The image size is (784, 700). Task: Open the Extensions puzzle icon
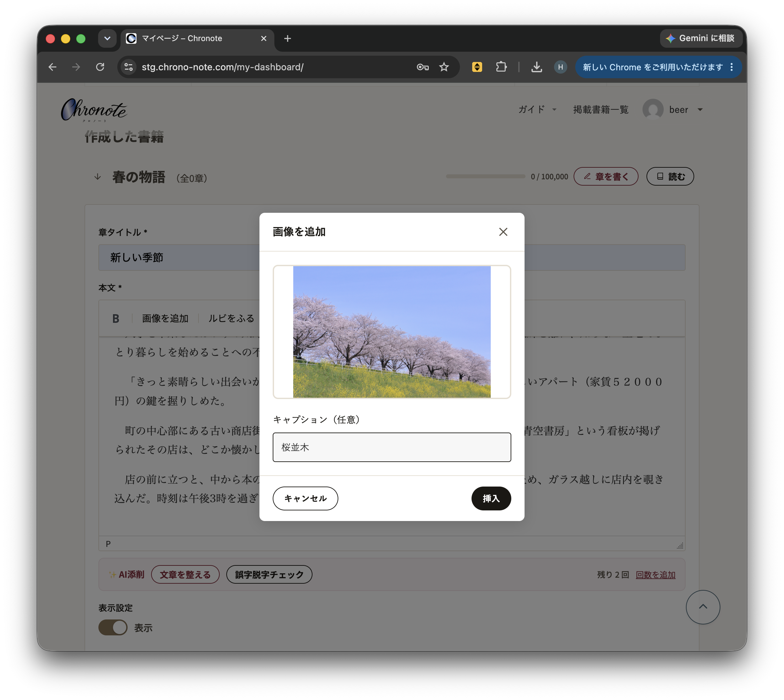501,67
